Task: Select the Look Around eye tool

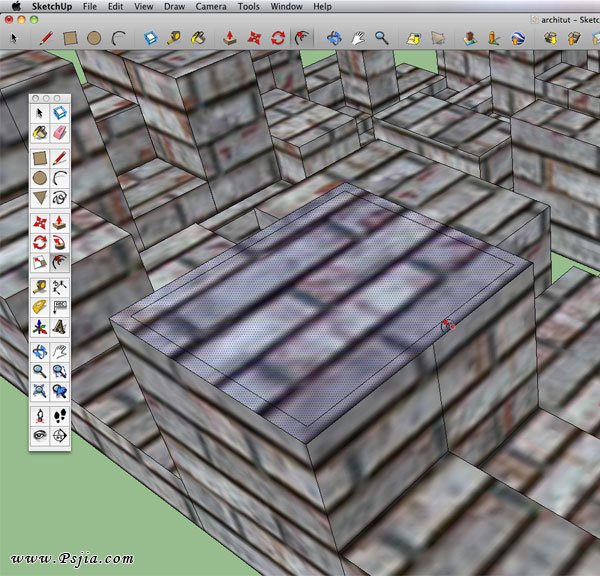Action: (x=39, y=435)
